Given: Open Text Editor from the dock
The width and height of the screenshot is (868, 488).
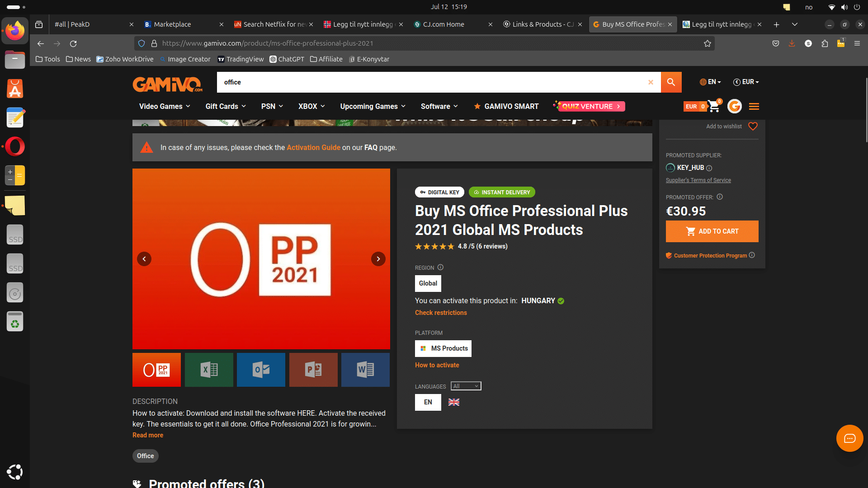Looking at the screenshot, I should pyautogui.click(x=15, y=117).
